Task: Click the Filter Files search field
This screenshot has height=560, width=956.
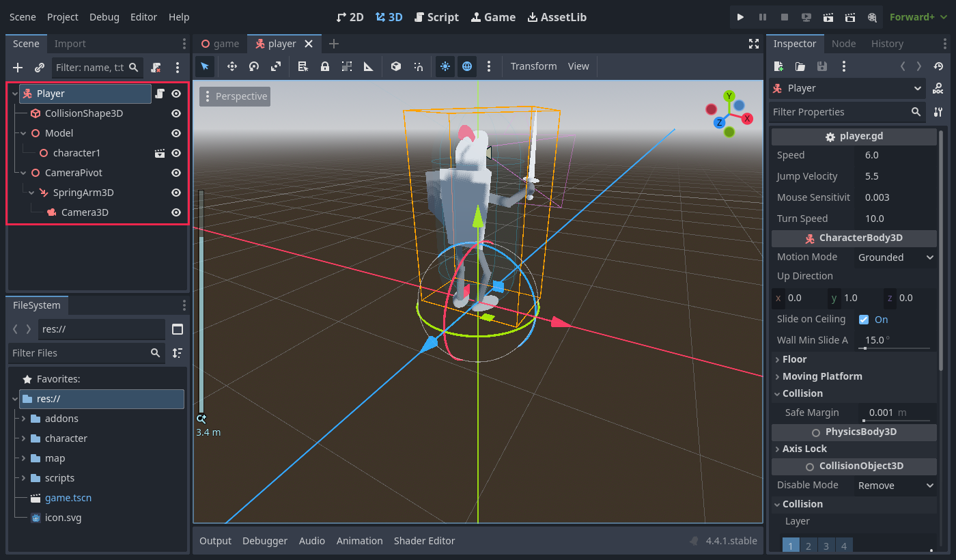Action: click(87, 353)
